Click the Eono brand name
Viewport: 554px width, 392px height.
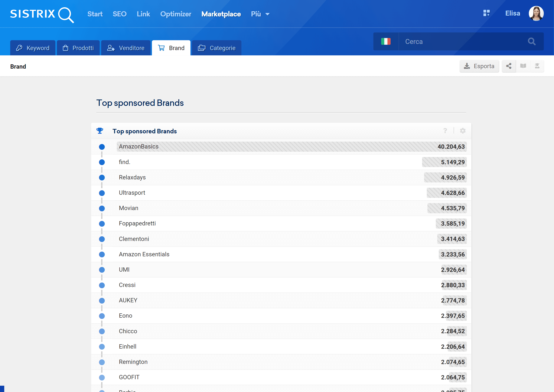tap(126, 316)
